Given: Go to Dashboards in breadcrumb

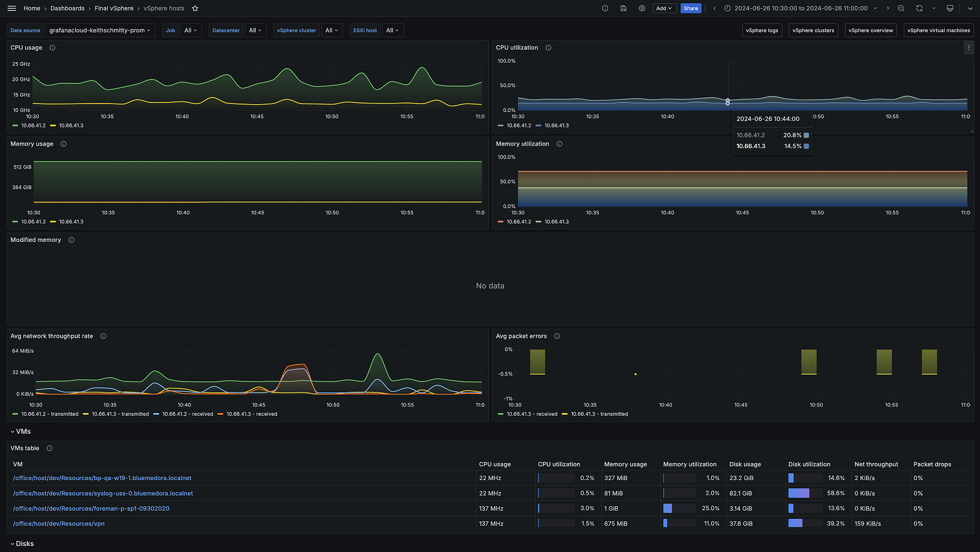Looking at the screenshot, I should (x=68, y=8).
